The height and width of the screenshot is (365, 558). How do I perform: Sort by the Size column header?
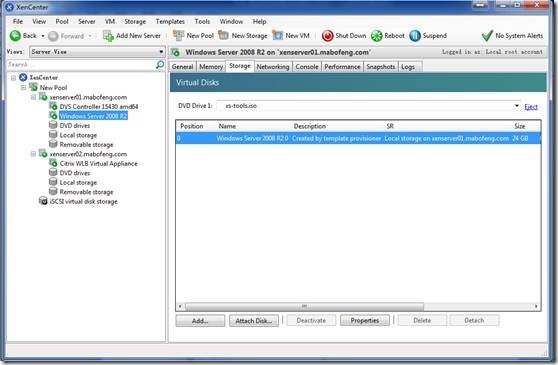tap(520, 126)
